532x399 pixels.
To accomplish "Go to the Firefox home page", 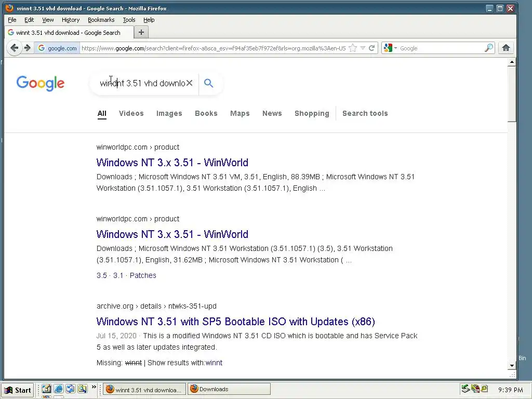I will [x=506, y=48].
